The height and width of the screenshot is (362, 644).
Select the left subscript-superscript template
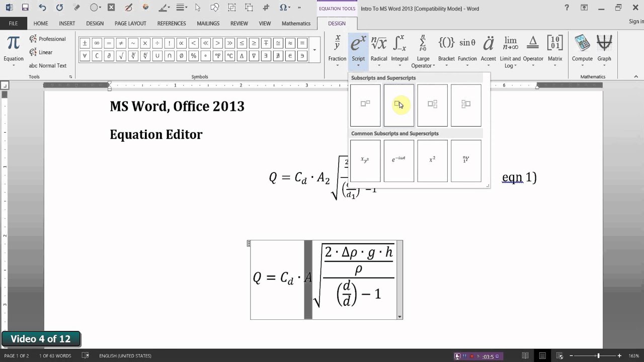(x=466, y=105)
